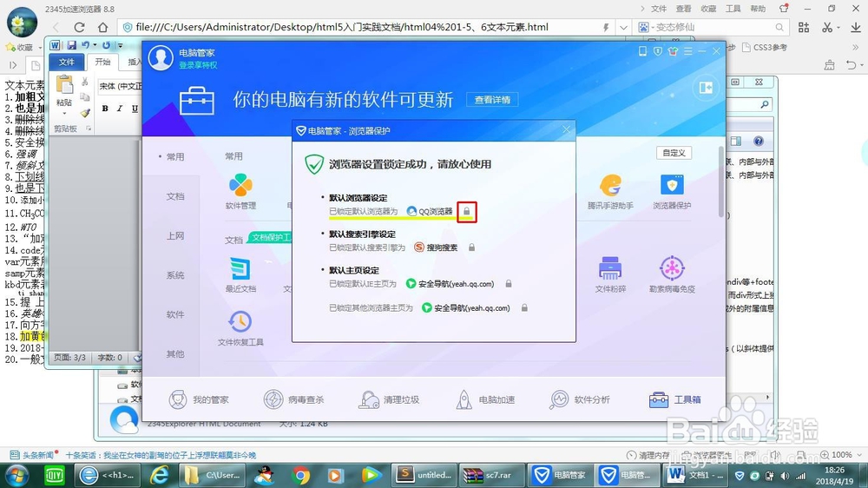The height and width of the screenshot is (488, 868).
Task: Click the shield icon in 电脑管家 title bar
Action: 658,51
